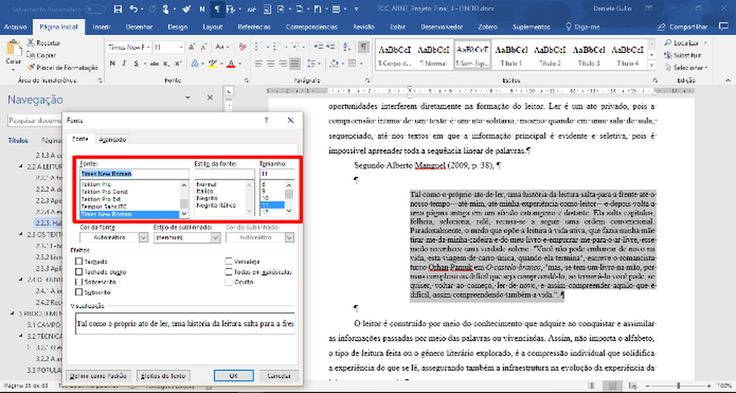
Task: Switch to the Avançado tab in Fonte dialog
Action: tap(112, 139)
